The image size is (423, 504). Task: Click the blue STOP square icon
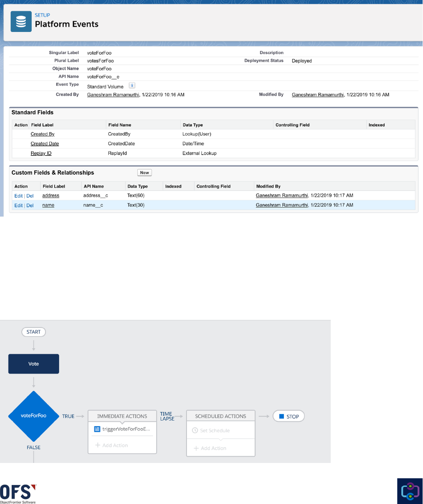pos(281,416)
